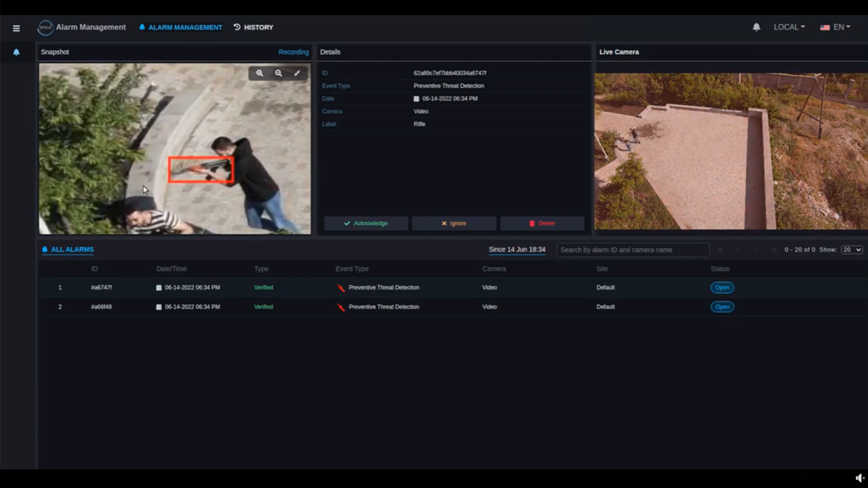Screen dimensions: 868x488
Task: Click the Date/Time column header
Action: point(172,269)
